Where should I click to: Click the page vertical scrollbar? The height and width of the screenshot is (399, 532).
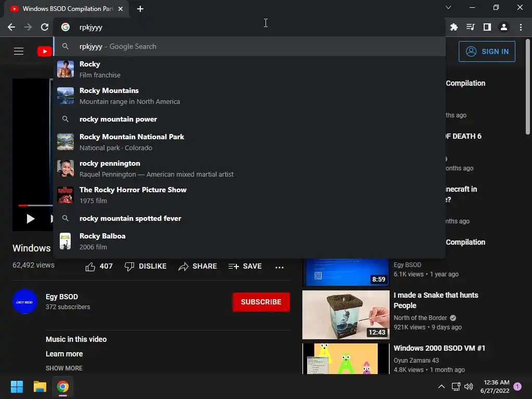click(528, 87)
